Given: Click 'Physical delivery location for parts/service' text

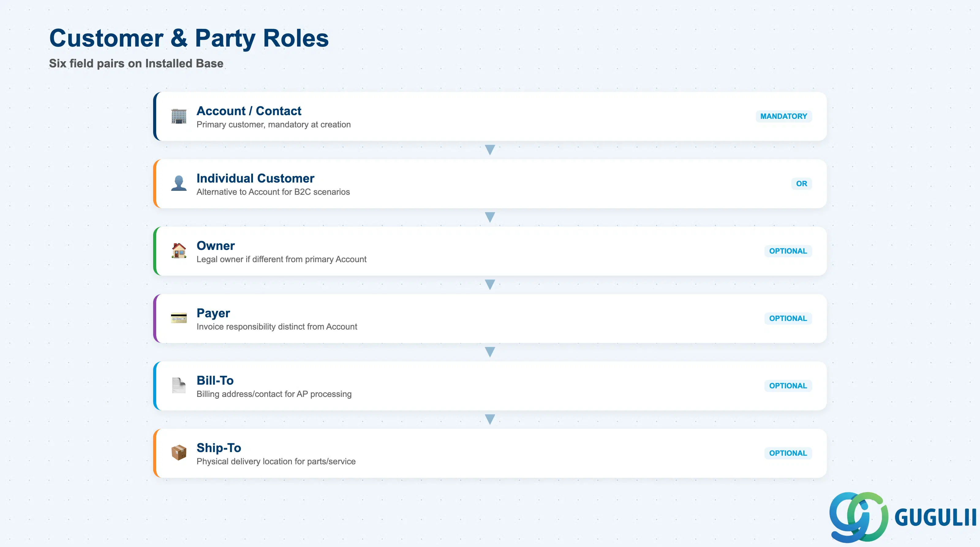Looking at the screenshot, I should click(276, 462).
